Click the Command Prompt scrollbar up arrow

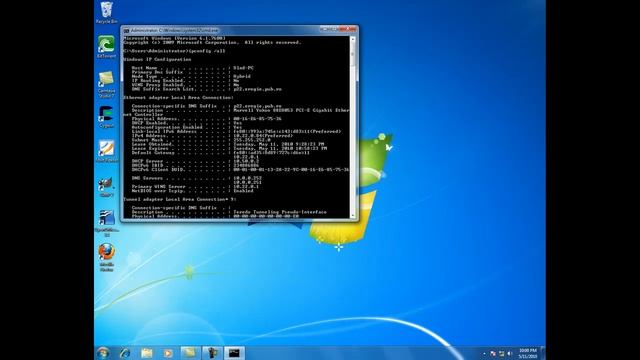point(353,39)
